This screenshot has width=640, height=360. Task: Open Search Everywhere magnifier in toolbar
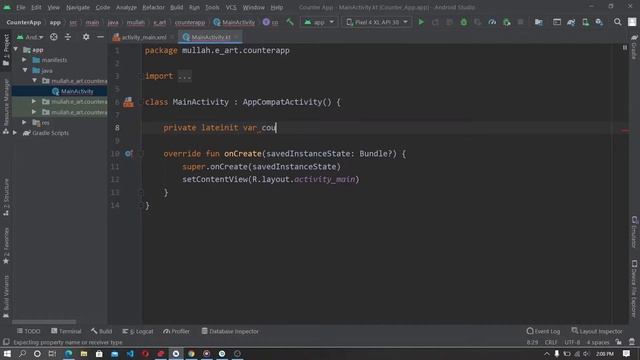tap(618, 22)
